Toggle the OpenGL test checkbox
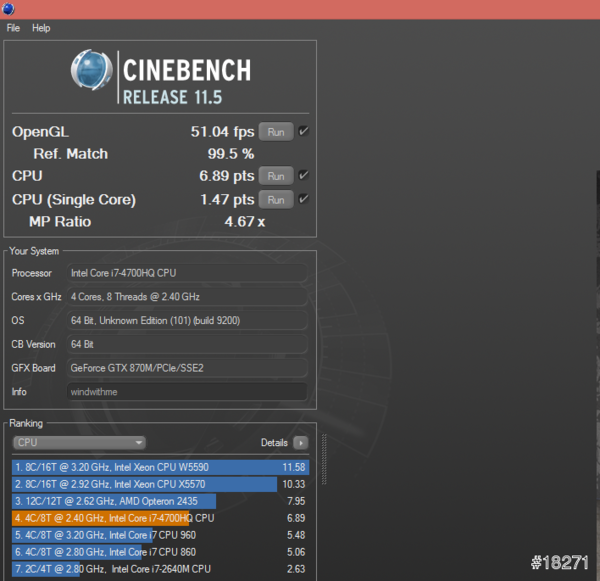The height and width of the screenshot is (581, 600). pyautogui.click(x=303, y=131)
